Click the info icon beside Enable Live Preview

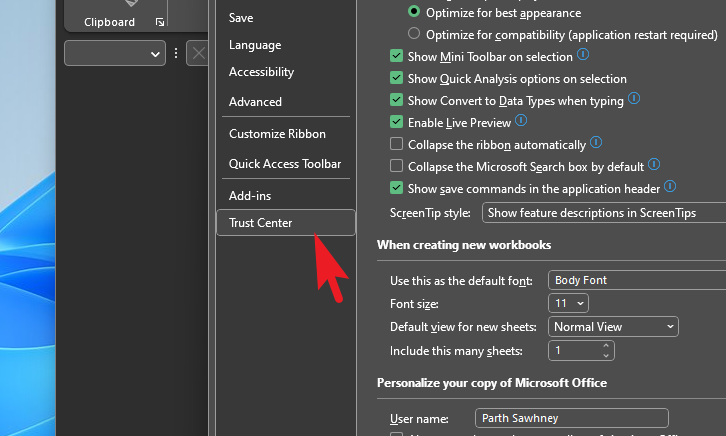click(x=521, y=121)
